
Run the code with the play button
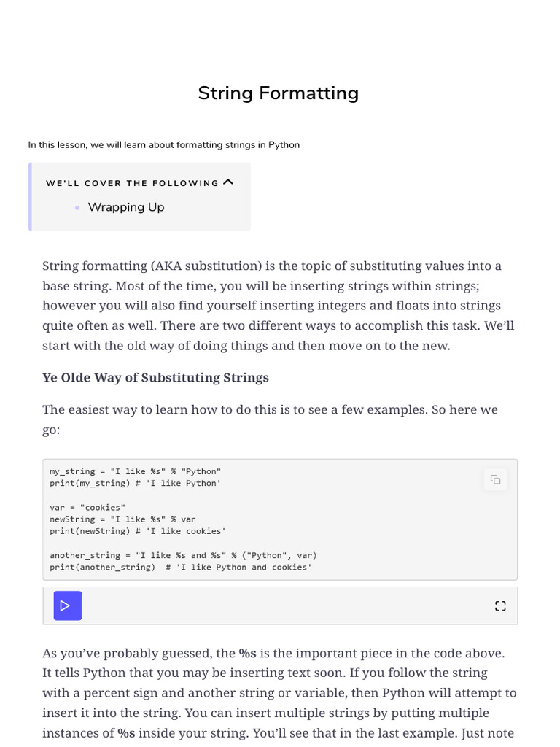pyautogui.click(x=67, y=605)
